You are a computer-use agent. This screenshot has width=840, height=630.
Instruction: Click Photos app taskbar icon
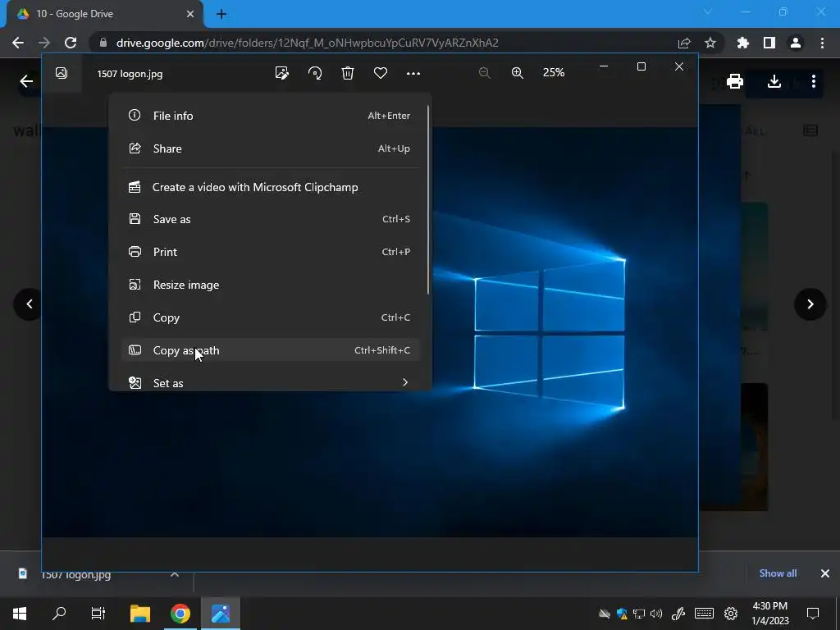[221, 614]
